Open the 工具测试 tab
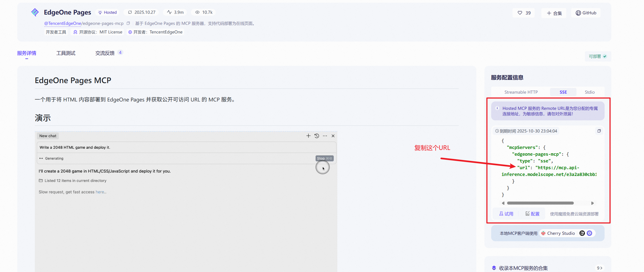 pos(66,53)
